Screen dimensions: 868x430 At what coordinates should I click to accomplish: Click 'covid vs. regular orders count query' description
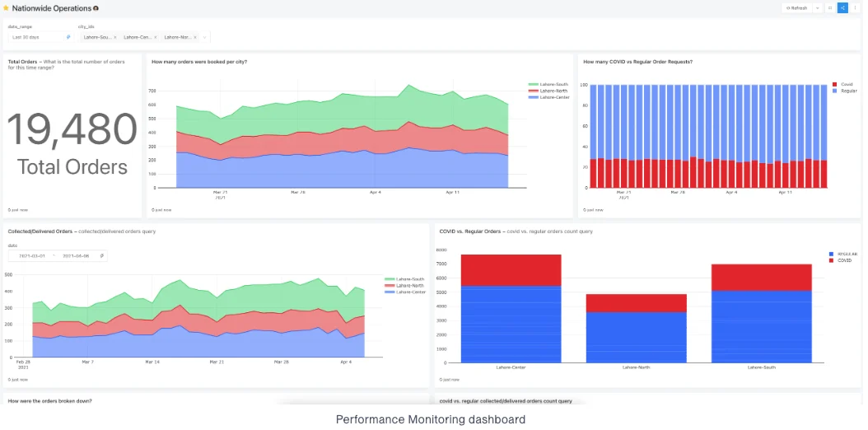[548, 231]
